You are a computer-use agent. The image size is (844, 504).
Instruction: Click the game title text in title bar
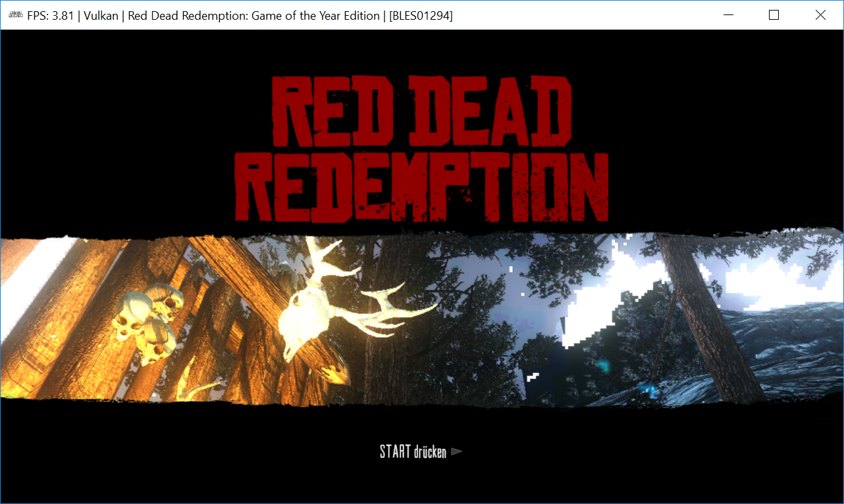tap(254, 16)
